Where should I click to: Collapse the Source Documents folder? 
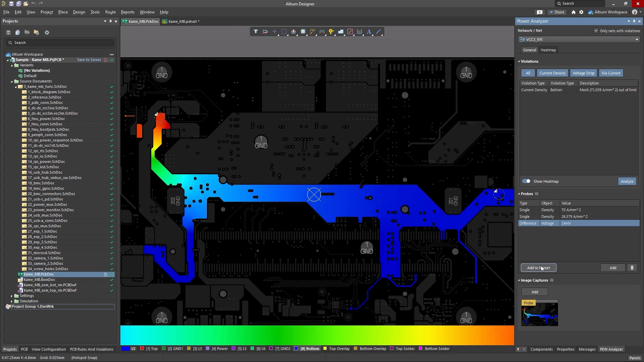tap(12, 81)
